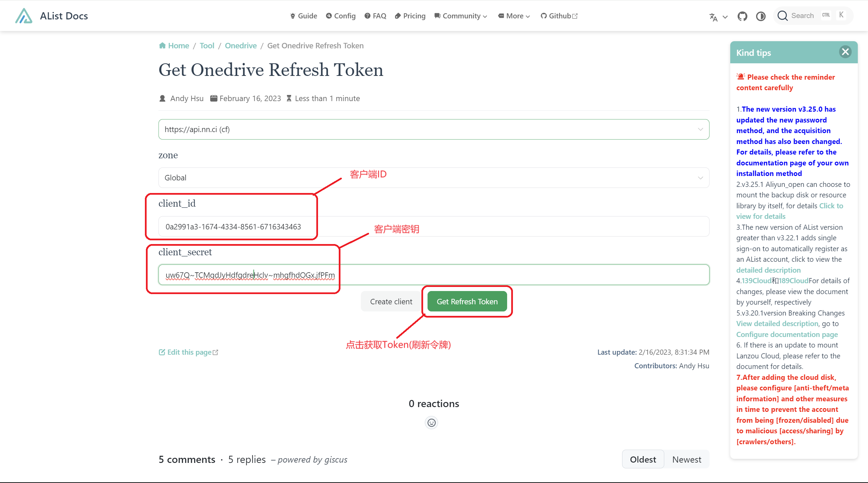Viewport: 868px width, 483px height.
Task: Toggle dark mode contrast icon
Action: click(x=761, y=16)
